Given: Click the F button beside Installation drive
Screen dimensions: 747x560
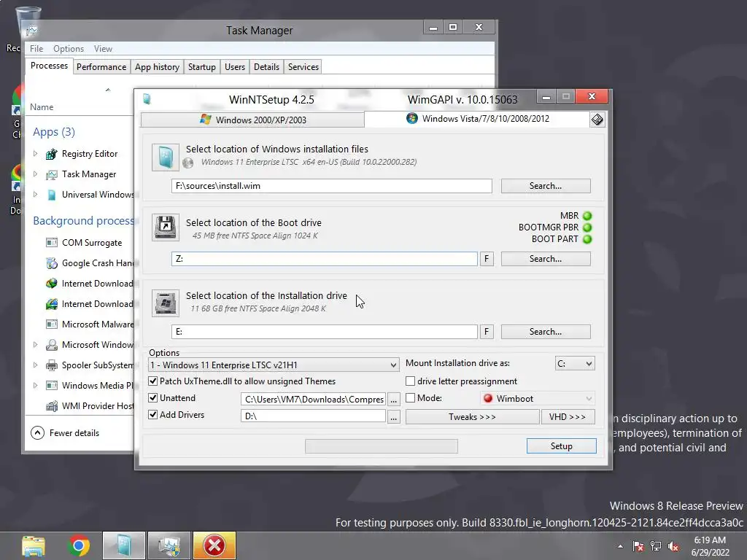Looking at the screenshot, I should click(x=487, y=332).
